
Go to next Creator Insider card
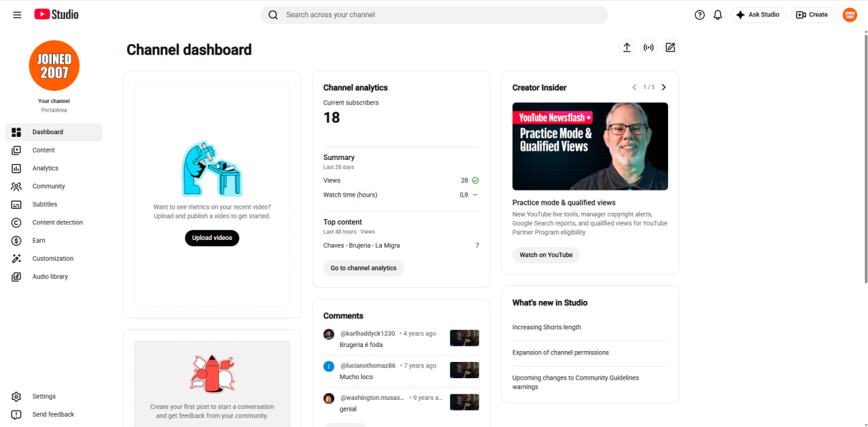tap(664, 87)
